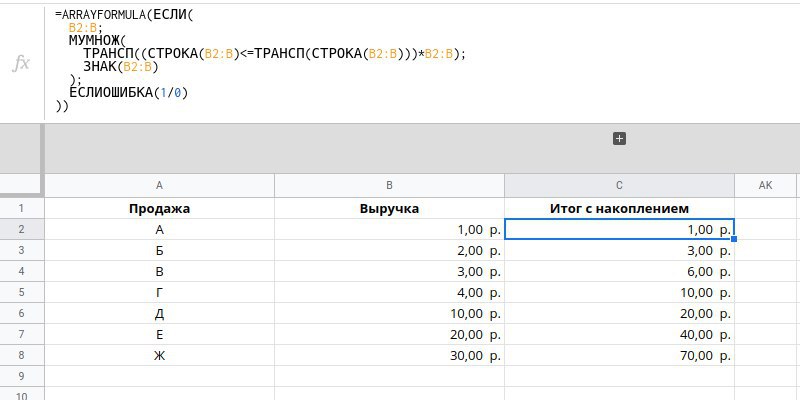The width and height of the screenshot is (800, 400).
Task: Click revenue cell '30,00 р.'
Action: 389,355
